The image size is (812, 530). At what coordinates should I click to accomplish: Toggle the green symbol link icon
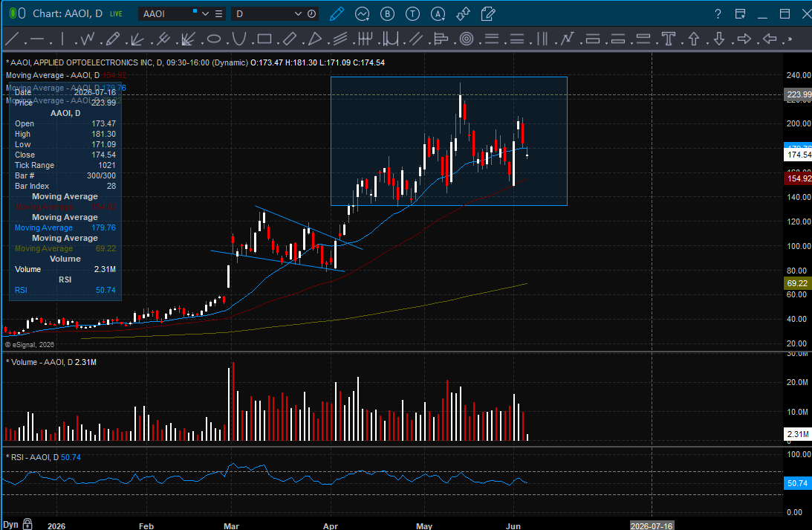[x=13, y=13]
